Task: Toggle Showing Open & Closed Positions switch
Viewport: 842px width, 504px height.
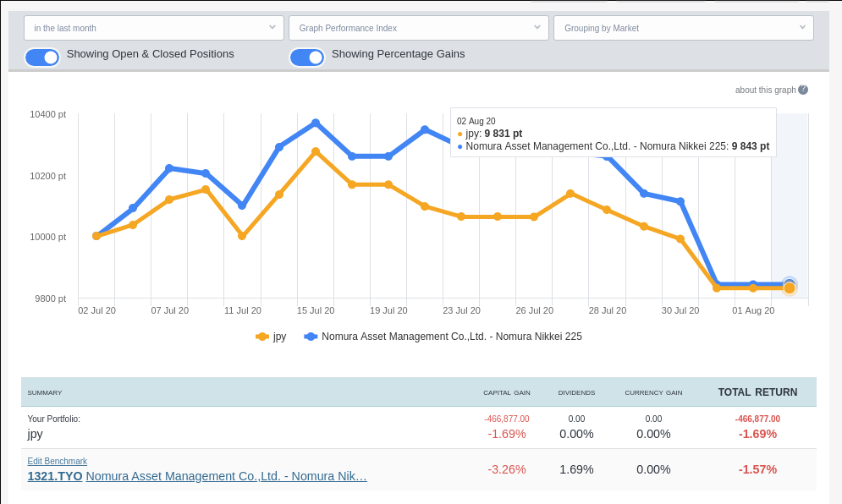Action: 42,57
